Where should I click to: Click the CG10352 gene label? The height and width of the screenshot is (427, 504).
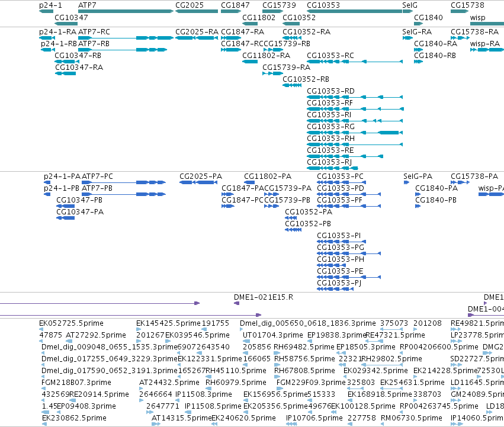click(x=299, y=17)
